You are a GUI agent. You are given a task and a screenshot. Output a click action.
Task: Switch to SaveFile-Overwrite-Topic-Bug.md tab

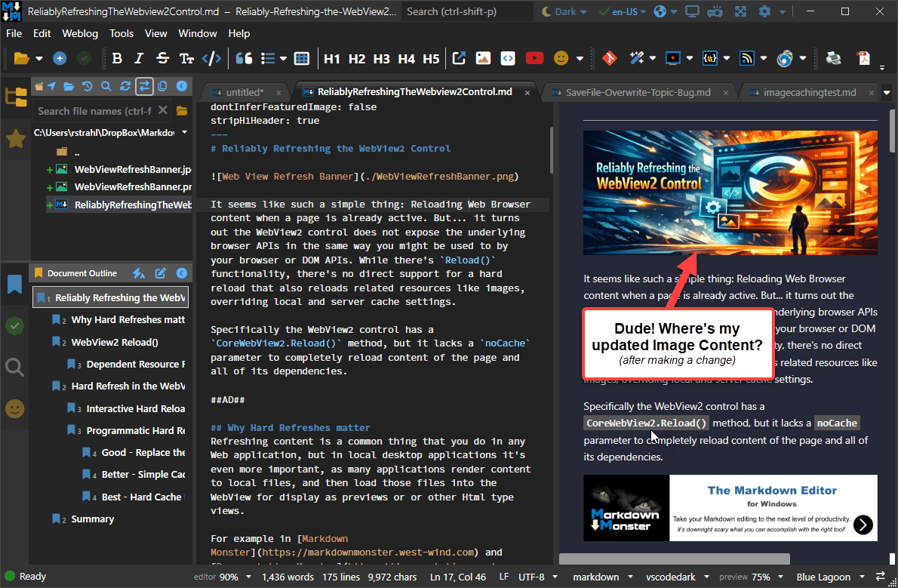(x=638, y=92)
